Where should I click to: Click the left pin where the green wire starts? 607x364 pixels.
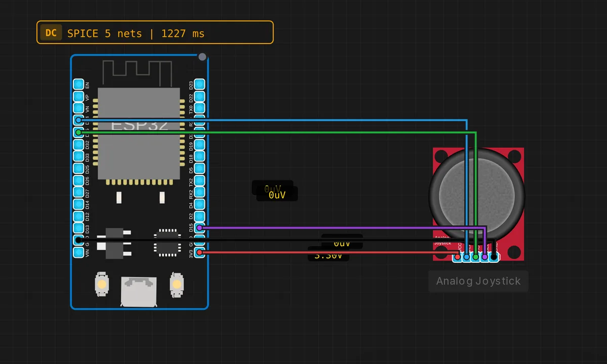click(78, 132)
